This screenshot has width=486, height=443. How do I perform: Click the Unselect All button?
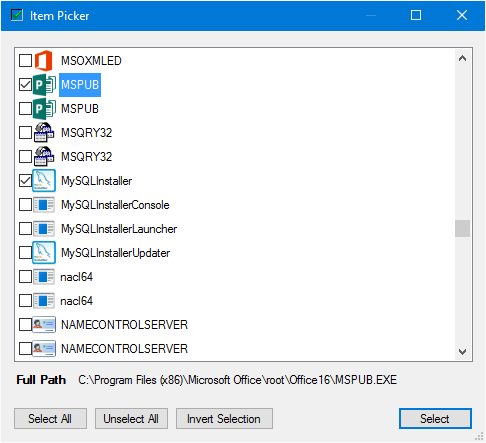tap(131, 419)
